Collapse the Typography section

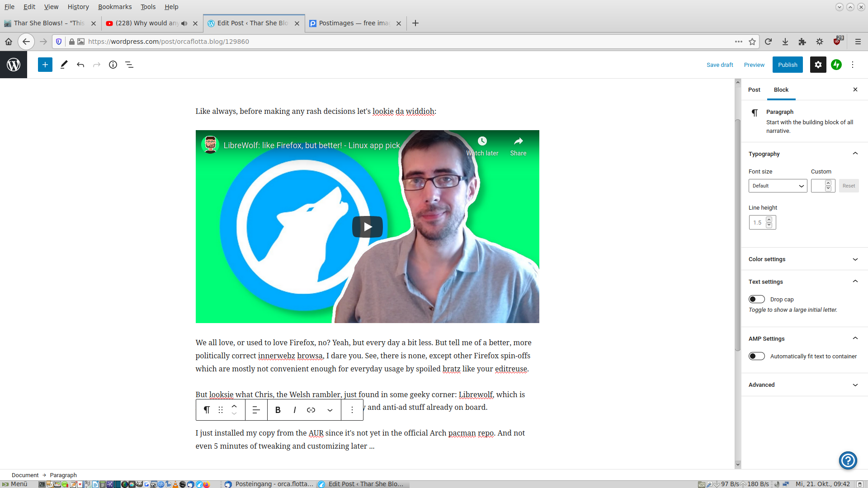click(x=854, y=154)
